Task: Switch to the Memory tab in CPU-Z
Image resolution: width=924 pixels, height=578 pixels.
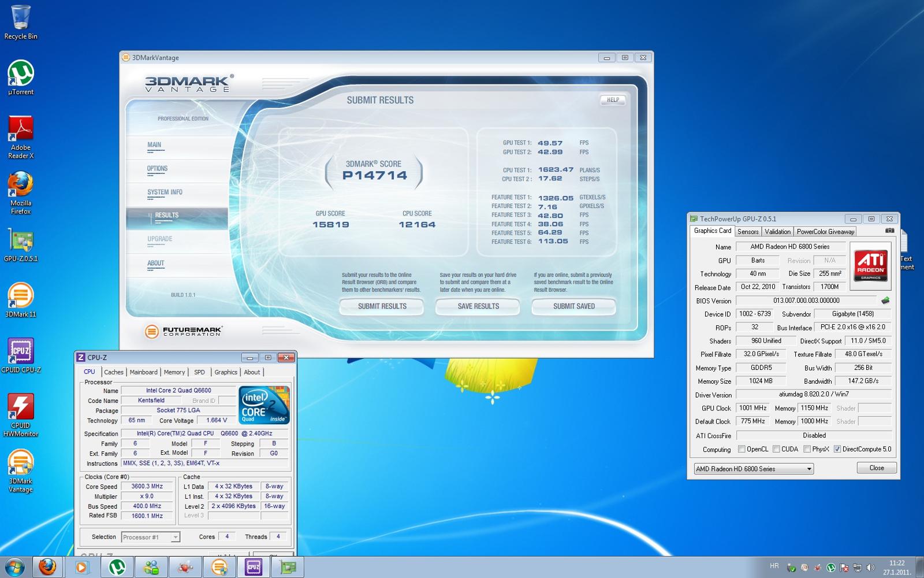Action: 174,372
